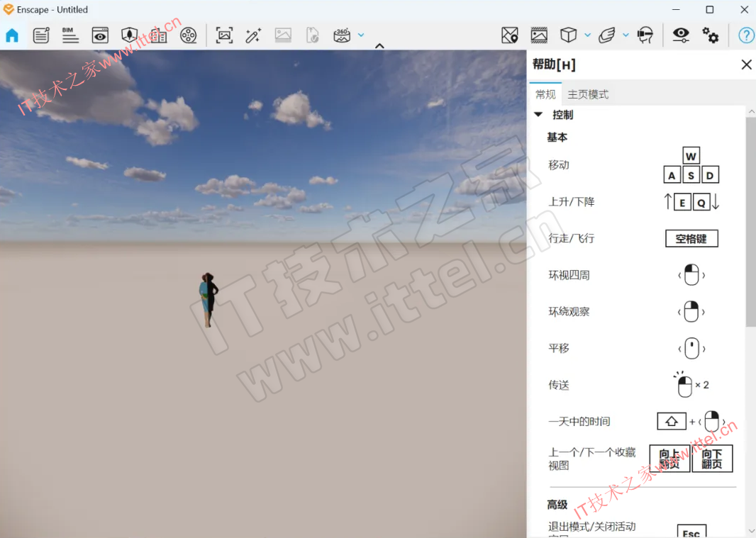Click the 空格键 key graphic
Image resolution: width=756 pixels, height=538 pixels.
point(691,239)
